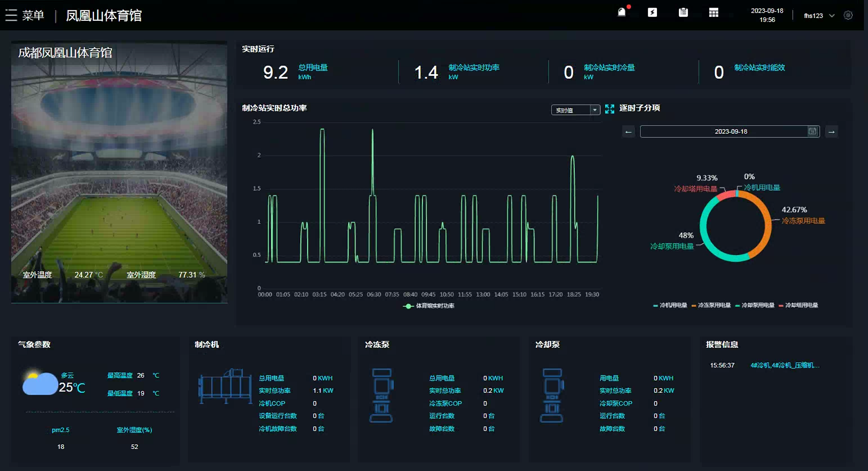Screen dimensions: 868x471
Task: Open the calendar picker icon
Action: point(812,132)
